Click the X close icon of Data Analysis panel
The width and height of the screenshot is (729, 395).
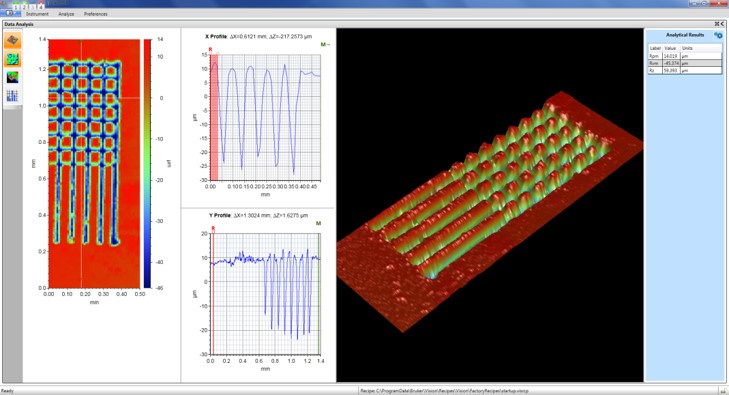(x=717, y=24)
